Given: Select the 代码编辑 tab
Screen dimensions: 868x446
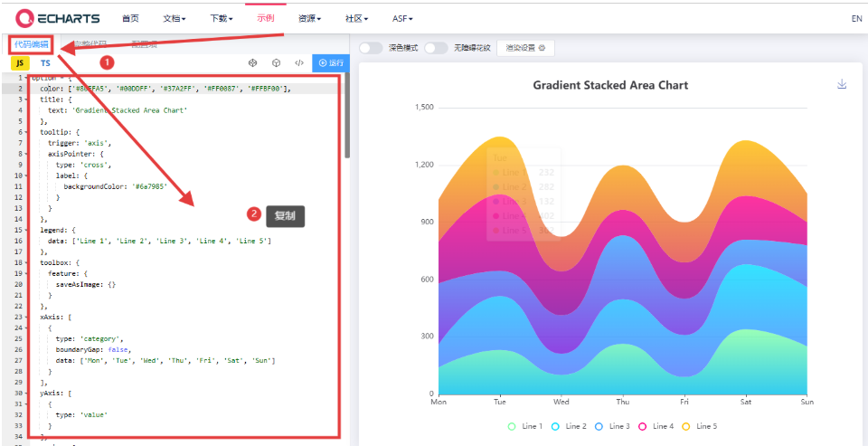Looking at the screenshot, I should coord(32,44).
